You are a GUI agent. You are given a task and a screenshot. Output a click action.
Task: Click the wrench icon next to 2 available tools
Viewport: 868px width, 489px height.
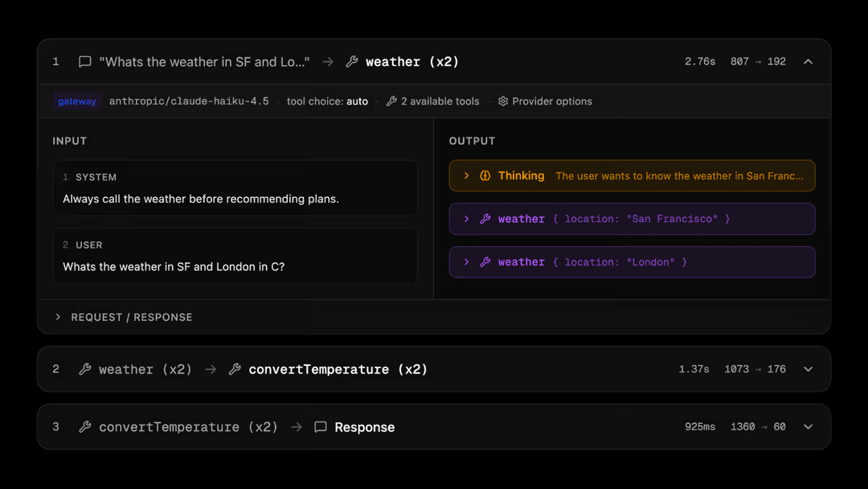pos(391,101)
